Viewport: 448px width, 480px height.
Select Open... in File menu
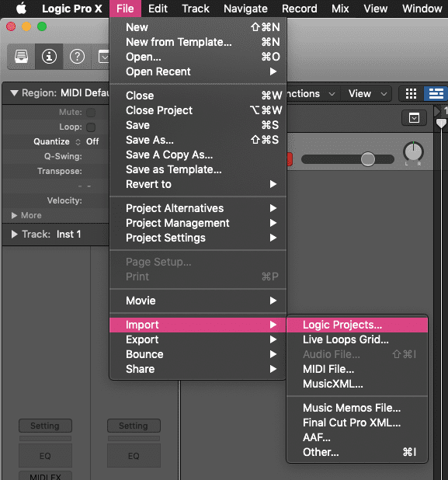[198, 57]
